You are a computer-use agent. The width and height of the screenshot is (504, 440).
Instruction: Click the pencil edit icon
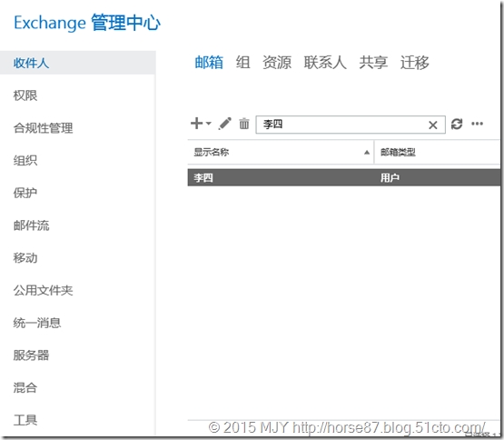click(225, 124)
